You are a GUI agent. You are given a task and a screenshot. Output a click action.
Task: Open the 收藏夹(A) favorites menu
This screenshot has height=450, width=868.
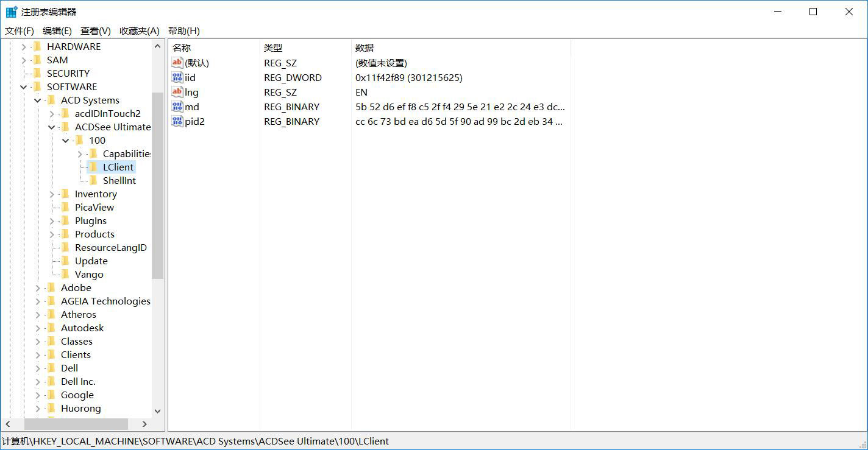click(139, 30)
